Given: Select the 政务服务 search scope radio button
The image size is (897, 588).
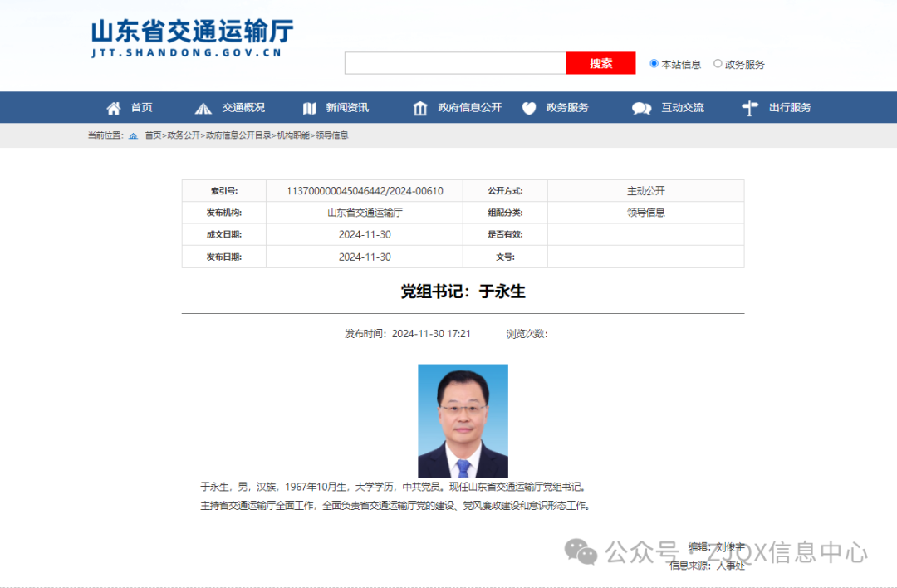Looking at the screenshot, I should point(718,63).
